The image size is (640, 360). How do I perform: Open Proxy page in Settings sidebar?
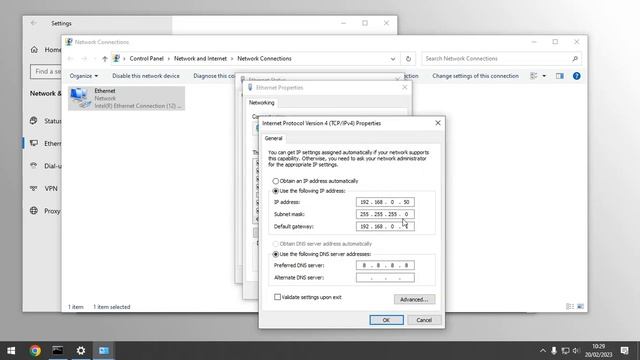[x=45, y=211]
